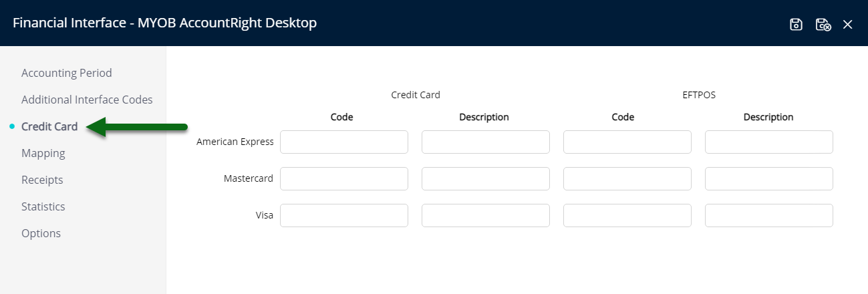The width and height of the screenshot is (868, 294).
Task: Open Additional Interface Codes section
Action: click(x=87, y=100)
